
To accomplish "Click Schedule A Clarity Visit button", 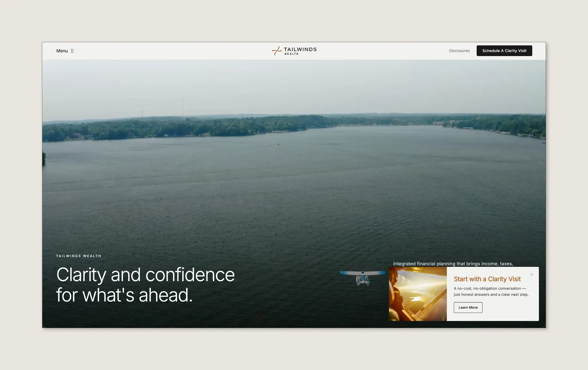I will 504,51.
